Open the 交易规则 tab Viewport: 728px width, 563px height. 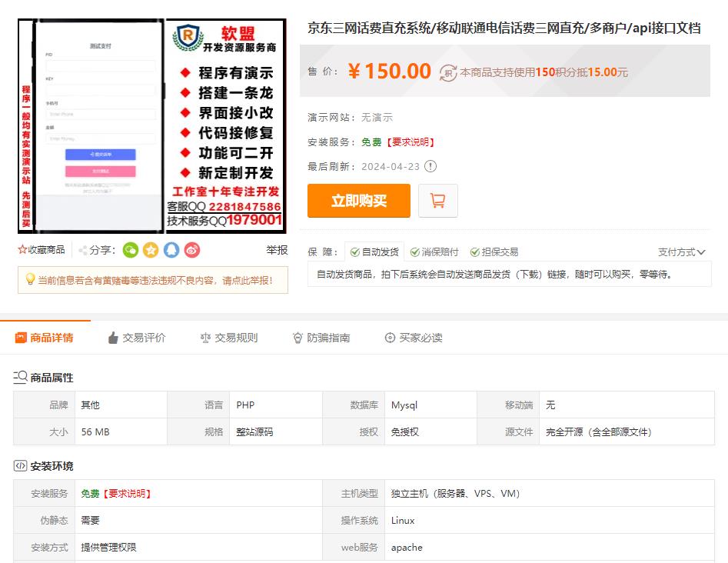coord(229,338)
